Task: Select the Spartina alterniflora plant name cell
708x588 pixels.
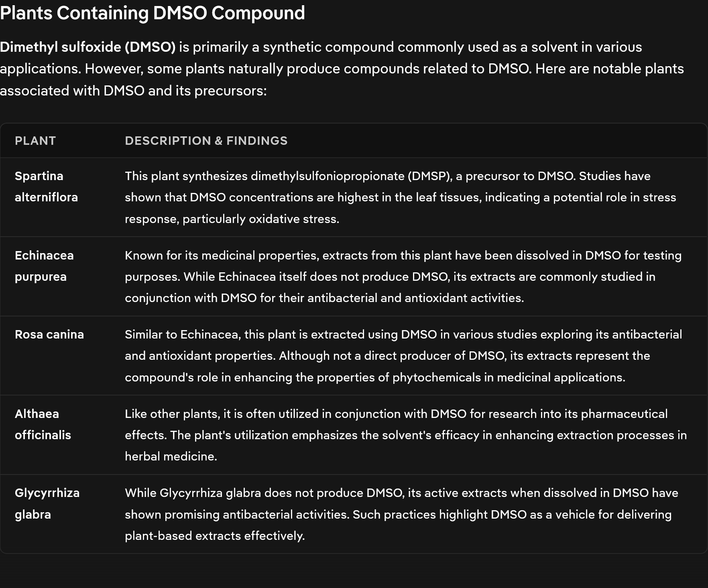Action: click(46, 187)
